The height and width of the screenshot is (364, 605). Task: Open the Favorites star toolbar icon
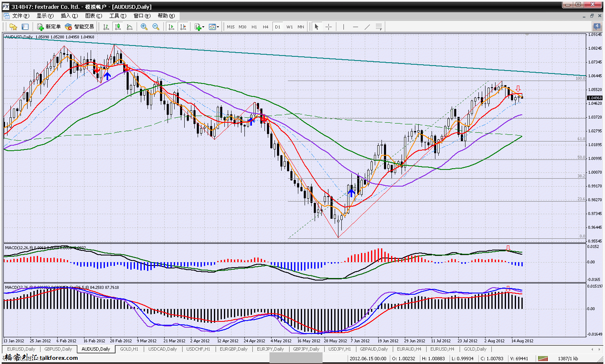tap(13, 27)
